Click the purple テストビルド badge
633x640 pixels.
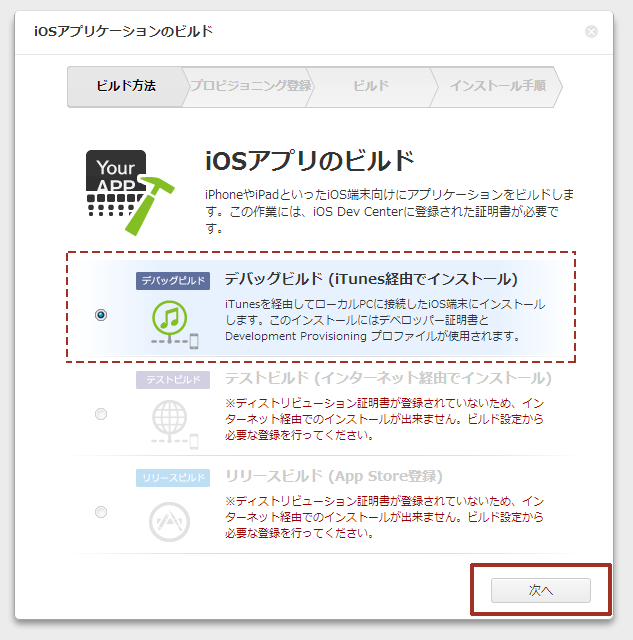tap(173, 380)
